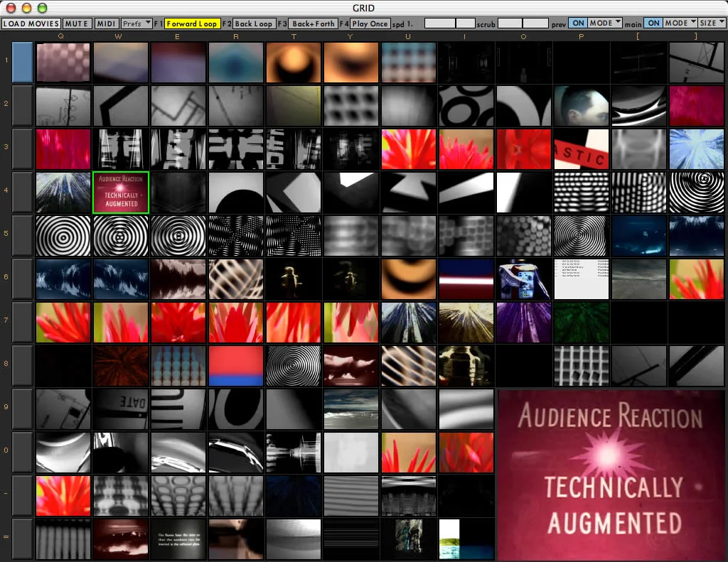This screenshot has width=728, height=562.
Task: Select the dark red firework clip in row 8
Action: [121, 365]
